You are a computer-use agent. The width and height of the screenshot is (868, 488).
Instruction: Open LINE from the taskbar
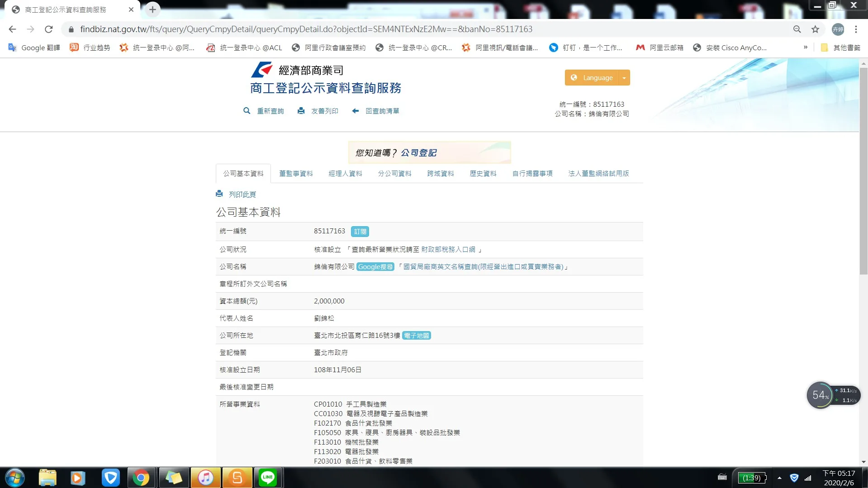click(268, 478)
